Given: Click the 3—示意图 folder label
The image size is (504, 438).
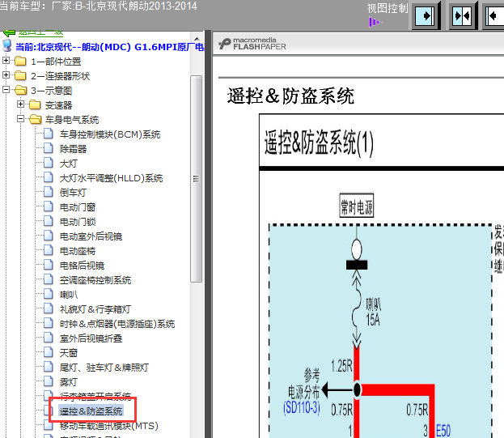Looking at the screenshot, I should click(52, 91).
